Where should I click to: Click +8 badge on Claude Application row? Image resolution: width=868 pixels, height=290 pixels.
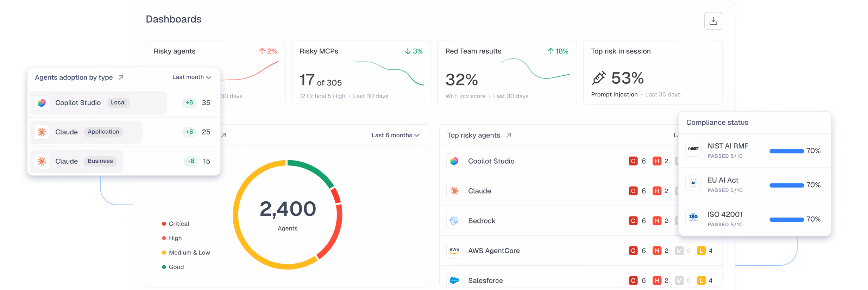tap(189, 132)
